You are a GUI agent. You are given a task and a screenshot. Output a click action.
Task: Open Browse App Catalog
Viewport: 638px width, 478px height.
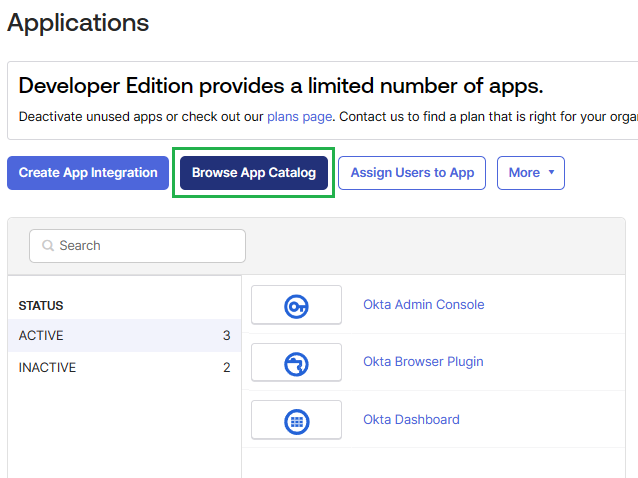pyautogui.click(x=254, y=173)
